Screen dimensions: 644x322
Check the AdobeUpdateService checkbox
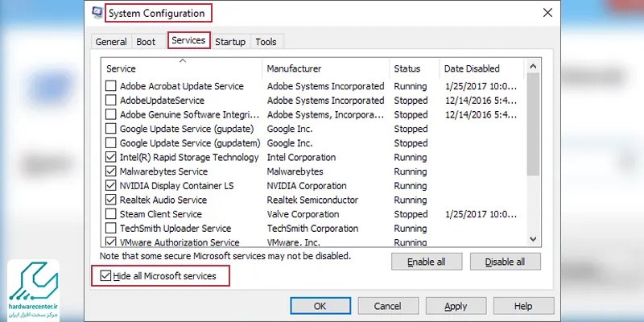[x=111, y=100]
